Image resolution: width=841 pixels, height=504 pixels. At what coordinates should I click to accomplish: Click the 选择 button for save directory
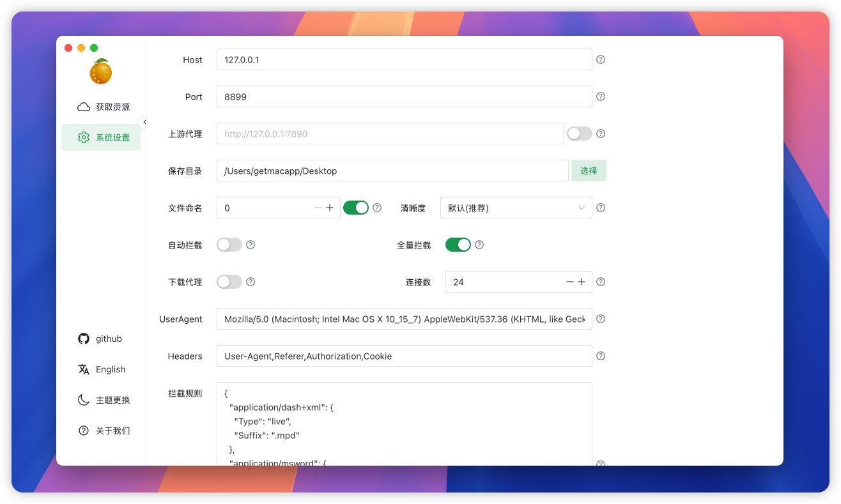589,171
